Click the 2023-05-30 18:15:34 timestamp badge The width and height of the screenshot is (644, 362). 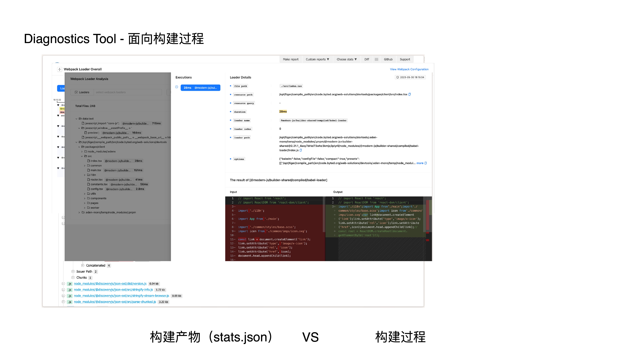tap(410, 77)
